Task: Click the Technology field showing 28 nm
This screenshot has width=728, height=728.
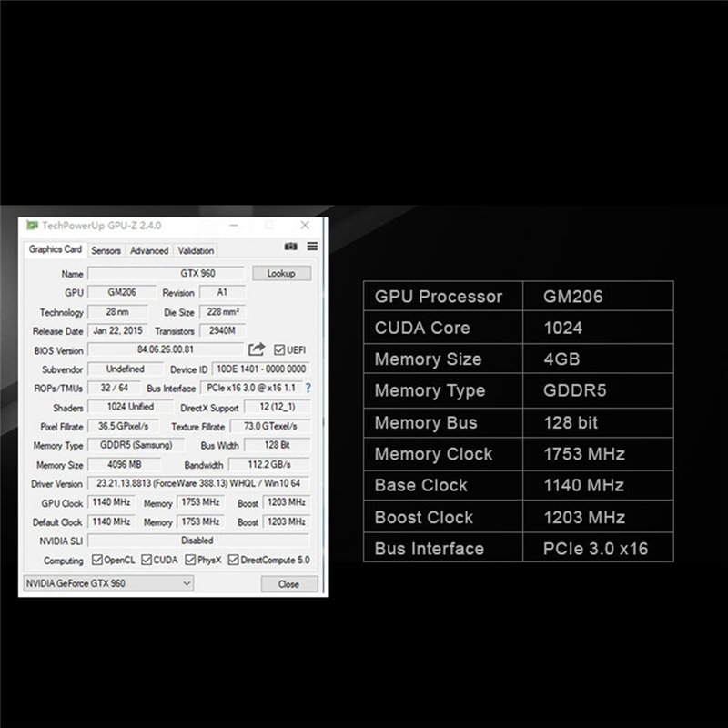Action: coord(117,311)
